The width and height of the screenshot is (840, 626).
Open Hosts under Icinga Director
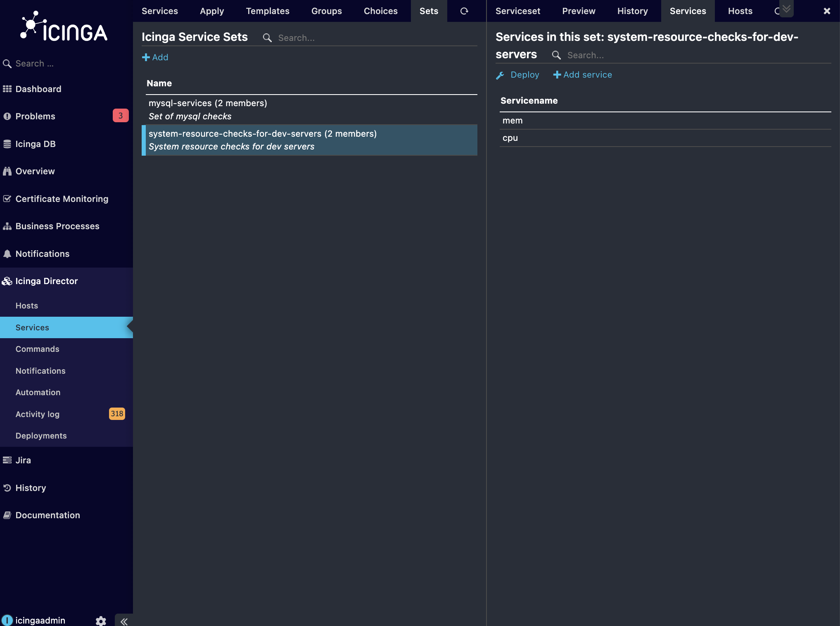pyautogui.click(x=66, y=306)
